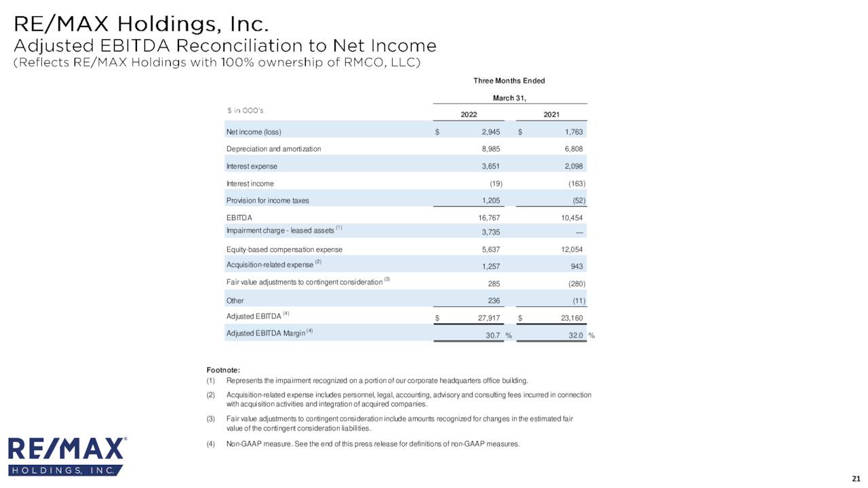Select the 2021 column heading
Screen dimensions: 868x488
[551, 115]
